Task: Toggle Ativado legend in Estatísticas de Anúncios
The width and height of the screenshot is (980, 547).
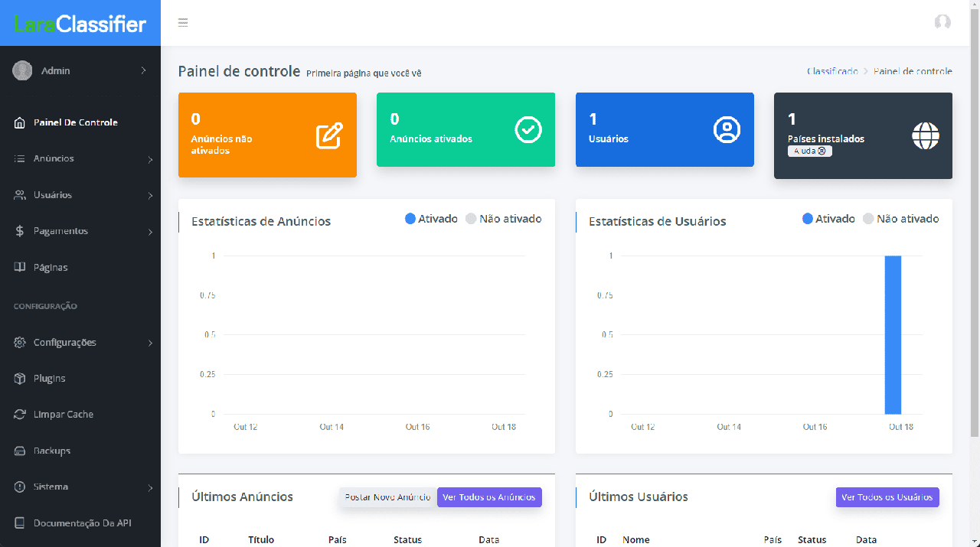Action: [x=431, y=219]
